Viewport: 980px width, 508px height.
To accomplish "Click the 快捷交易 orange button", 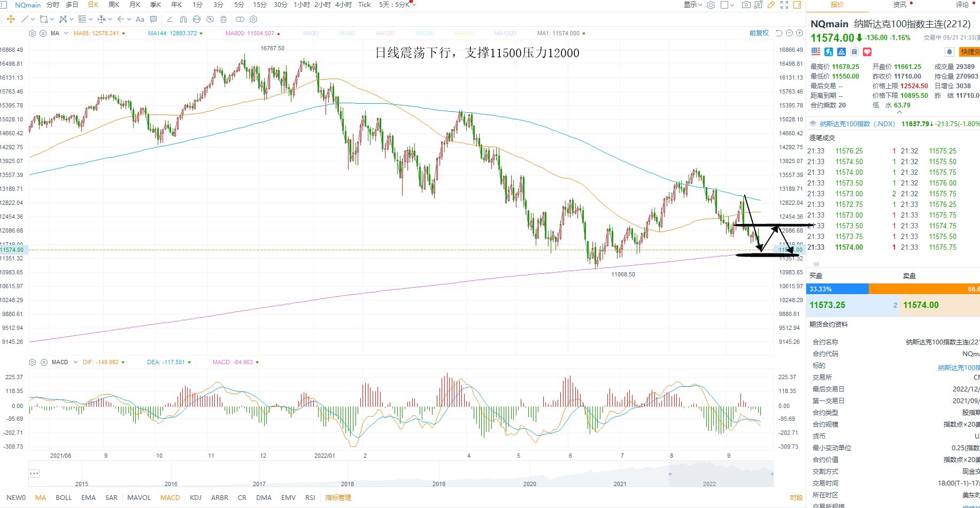I will tap(970, 52).
